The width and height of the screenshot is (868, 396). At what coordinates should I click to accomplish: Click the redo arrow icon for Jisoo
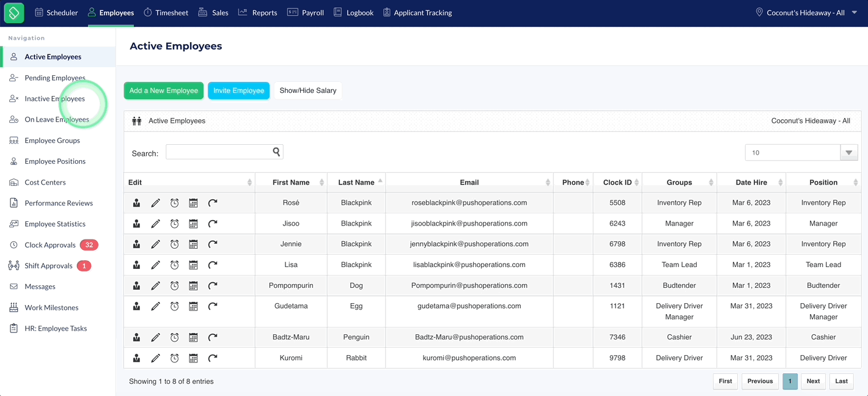(x=213, y=224)
